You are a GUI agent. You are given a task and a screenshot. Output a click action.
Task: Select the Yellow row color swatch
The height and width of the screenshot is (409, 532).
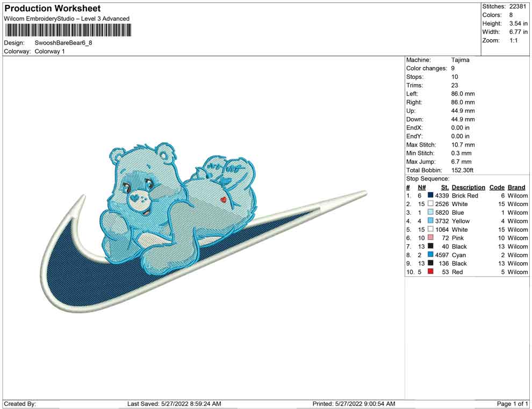pos(430,221)
